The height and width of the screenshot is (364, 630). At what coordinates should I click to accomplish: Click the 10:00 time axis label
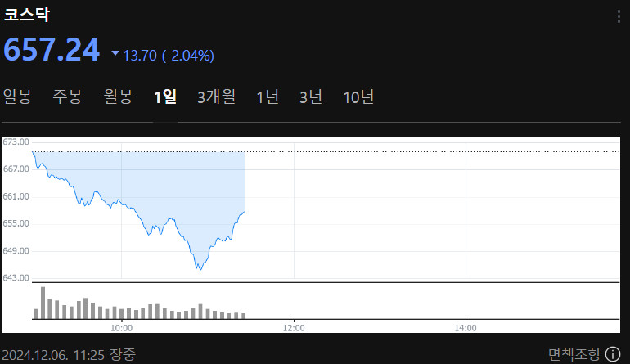[121, 327]
